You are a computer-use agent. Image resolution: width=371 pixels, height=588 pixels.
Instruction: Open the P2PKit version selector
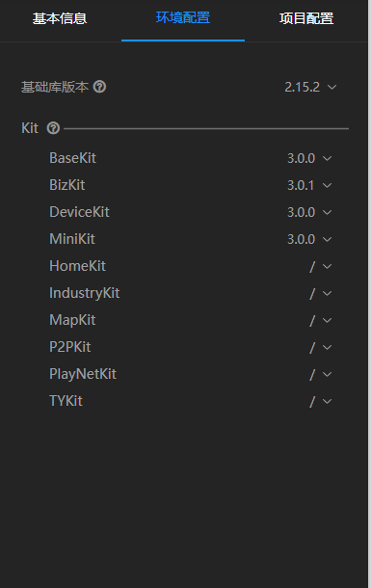pyautogui.click(x=321, y=348)
